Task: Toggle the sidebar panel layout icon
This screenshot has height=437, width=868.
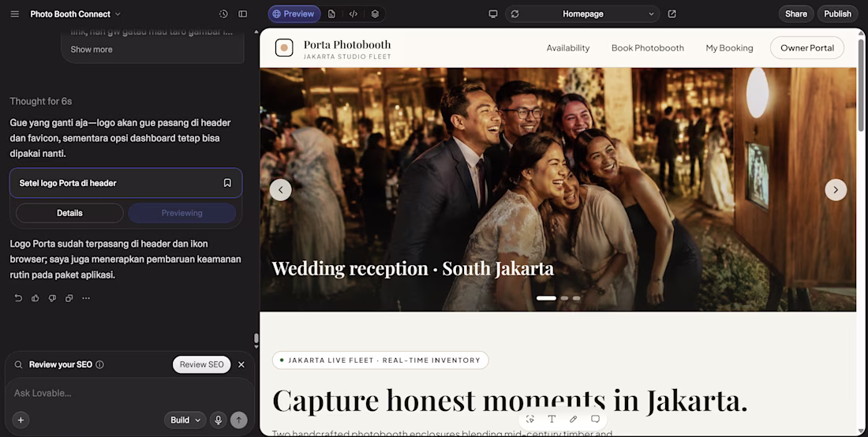Action: [x=242, y=14]
